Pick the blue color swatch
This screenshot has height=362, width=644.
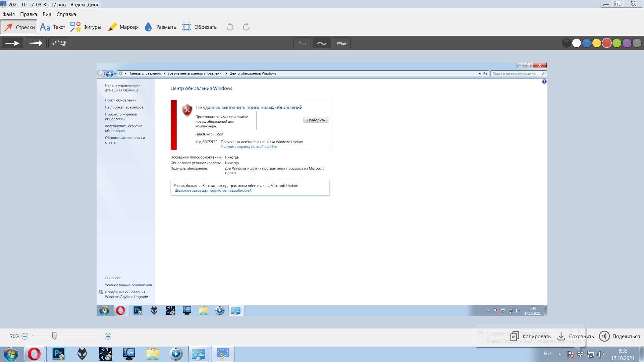click(587, 43)
